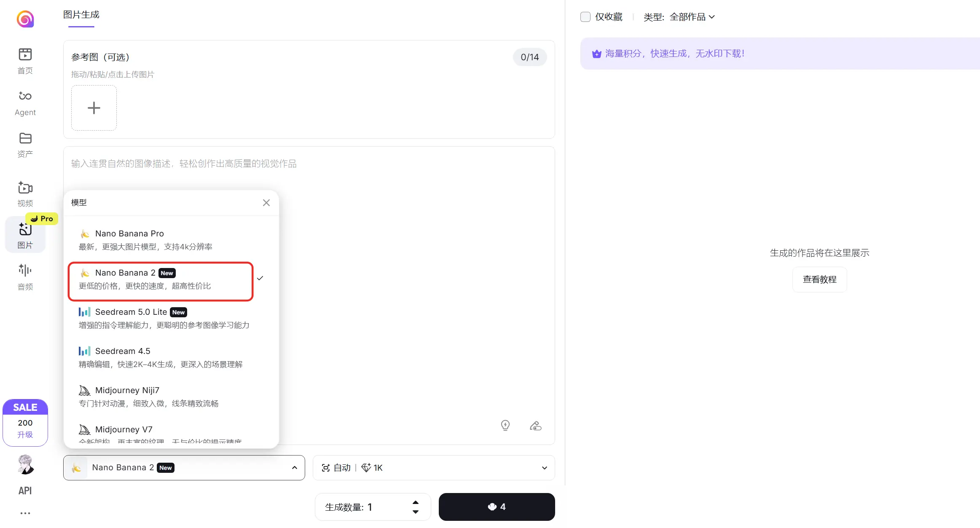Viewport: 980px width, 528px height.
Task: Open the 资产 assets folder icon
Action: pyautogui.click(x=25, y=138)
